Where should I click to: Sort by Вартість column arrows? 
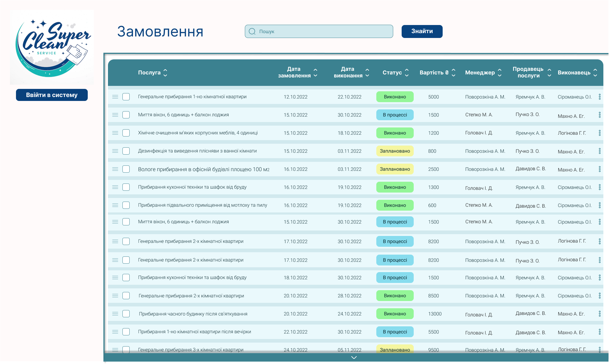[x=454, y=73]
